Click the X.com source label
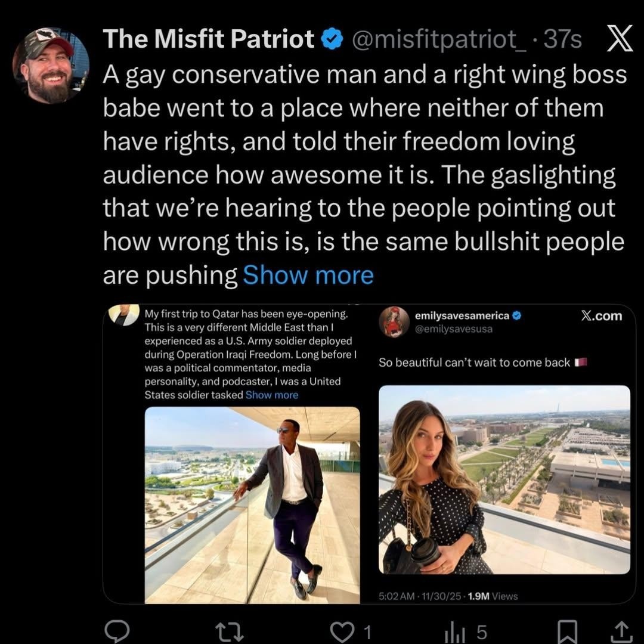 pyautogui.click(x=602, y=316)
